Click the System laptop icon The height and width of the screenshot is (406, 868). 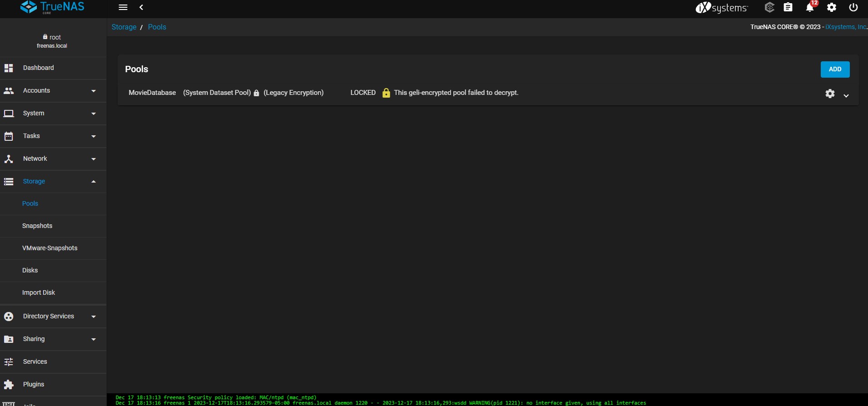pos(9,114)
